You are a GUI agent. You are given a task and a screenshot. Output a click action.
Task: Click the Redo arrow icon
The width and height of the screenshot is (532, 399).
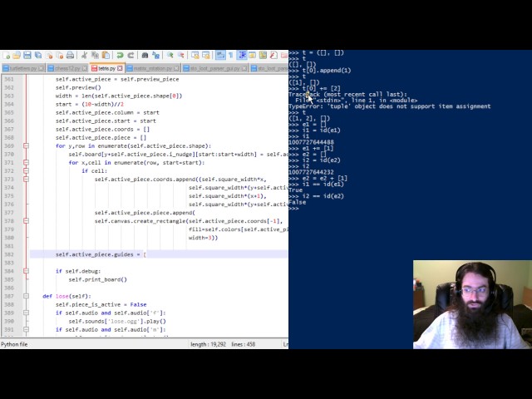[131, 56]
